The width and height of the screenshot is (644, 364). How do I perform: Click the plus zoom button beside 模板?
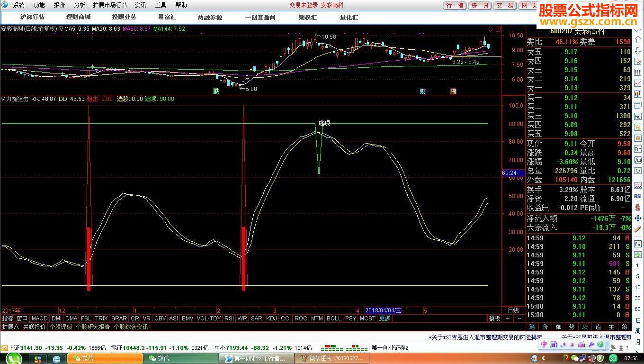(508, 318)
